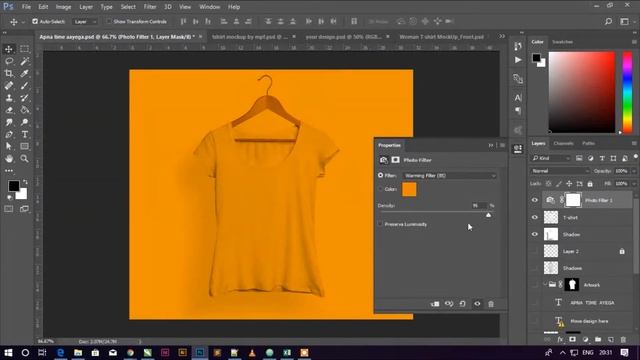This screenshot has height=360, width=640.
Task: Open the Auto-Select Layer dropdown
Action: tap(85, 22)
